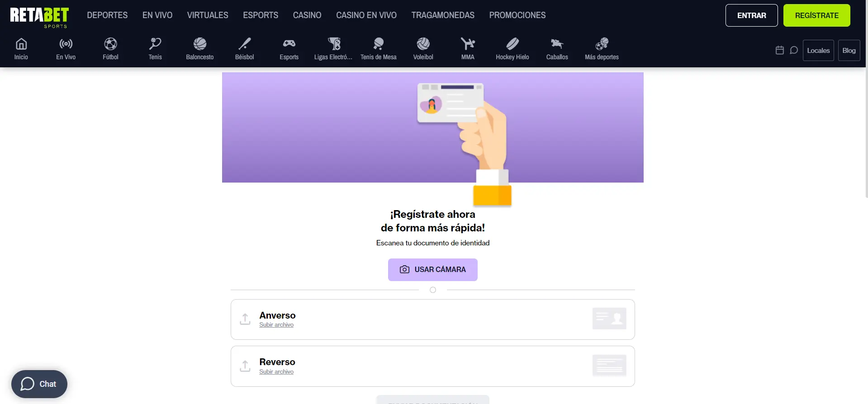Screen dimensions: 868x404
Task: Select the Caballos horse racing icon
Action: [x=557, y=44]
